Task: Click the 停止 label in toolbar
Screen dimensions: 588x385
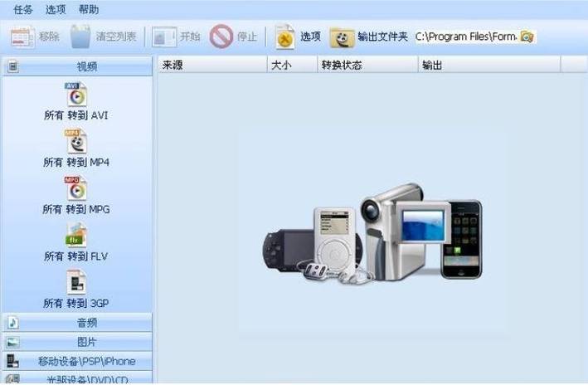Action: (x=247, y=37)
